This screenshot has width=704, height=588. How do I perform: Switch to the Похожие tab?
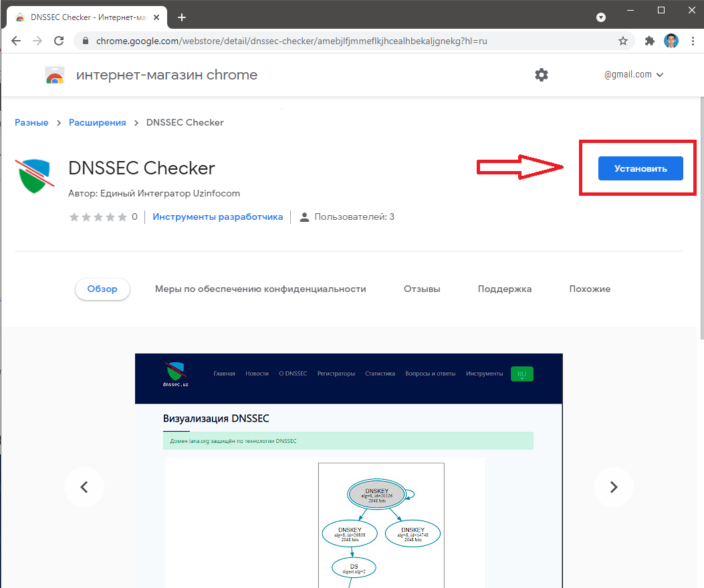click(x=590, y=289)
